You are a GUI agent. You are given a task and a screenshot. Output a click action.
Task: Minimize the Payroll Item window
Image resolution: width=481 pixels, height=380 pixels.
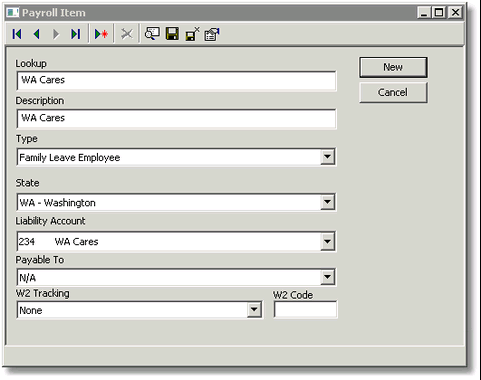[x=424, y=13]
